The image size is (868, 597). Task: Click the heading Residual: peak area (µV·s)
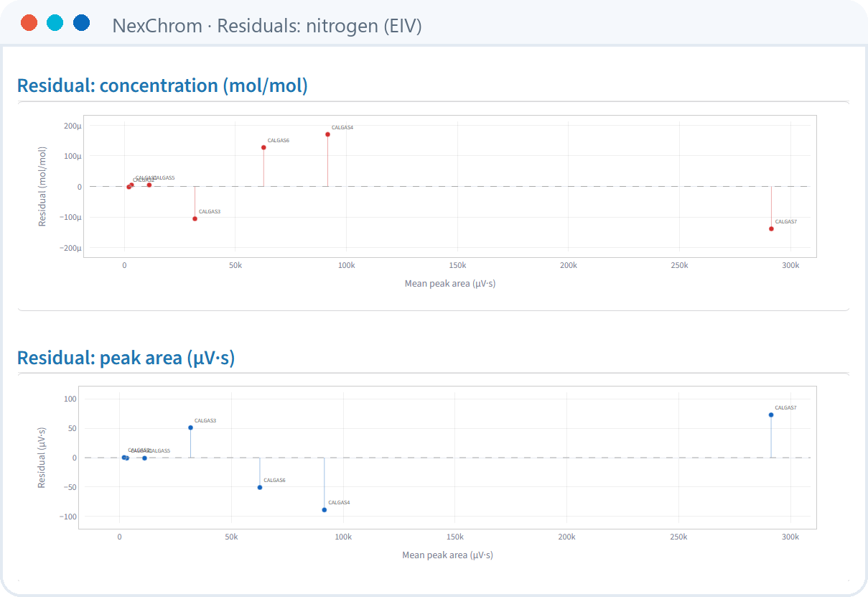126,357
